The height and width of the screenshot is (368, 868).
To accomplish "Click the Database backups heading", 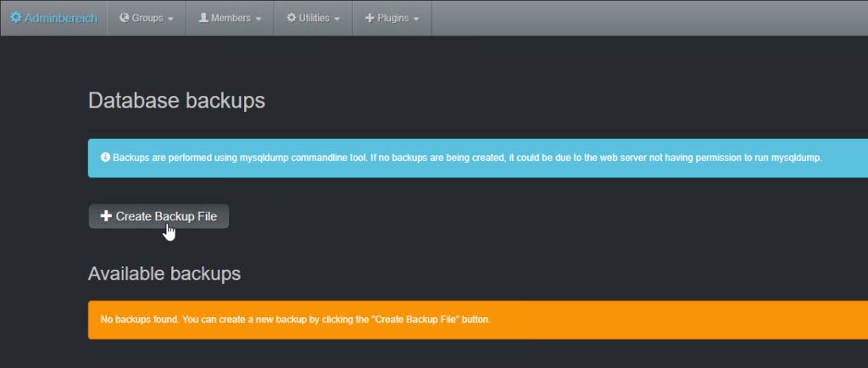I will coord(176,101).
